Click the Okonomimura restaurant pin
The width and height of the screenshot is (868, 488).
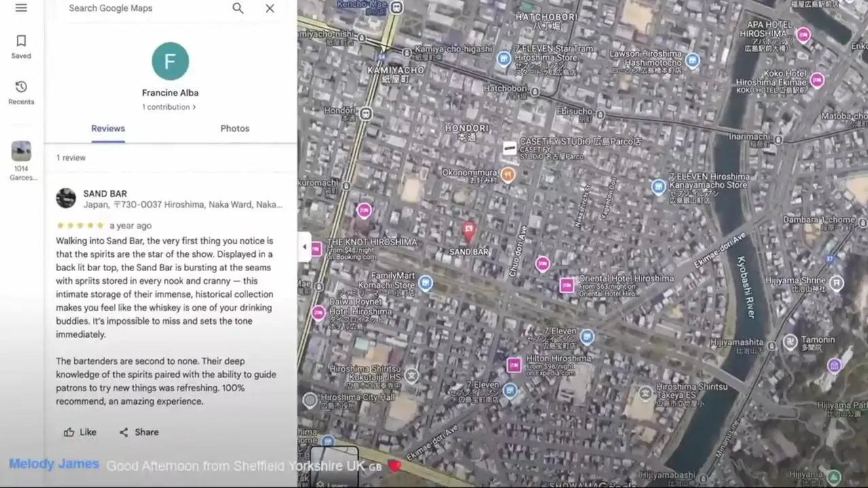pyautogui.click(x=507, y=175)
